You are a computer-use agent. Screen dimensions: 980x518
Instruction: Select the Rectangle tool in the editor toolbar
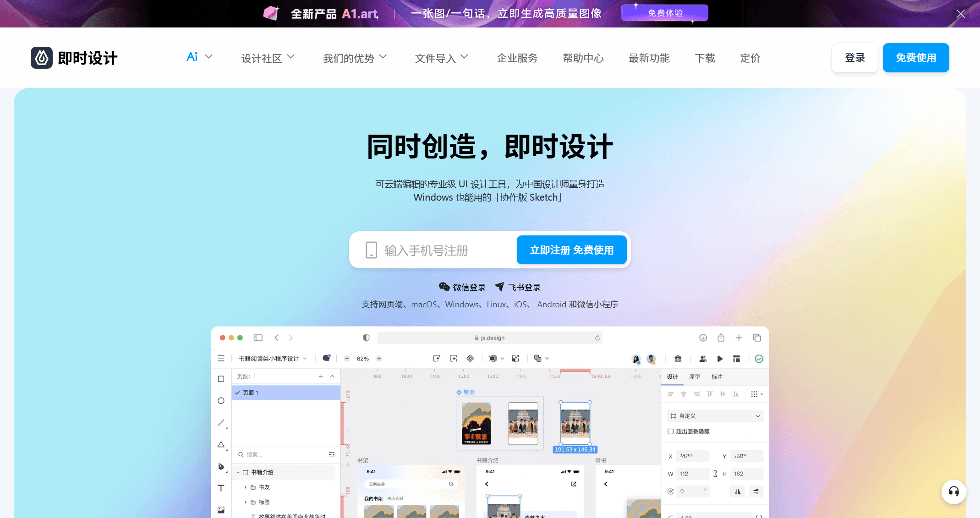pyautogui.click(x=221, y=379)
